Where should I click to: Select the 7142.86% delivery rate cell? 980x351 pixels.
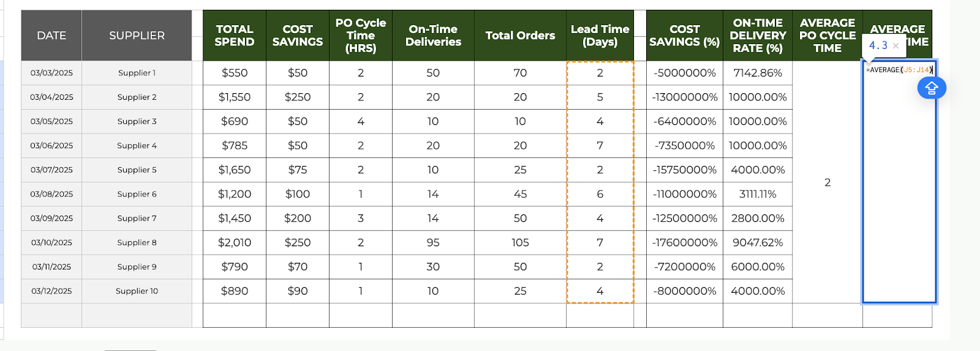(x=758, y=73)
